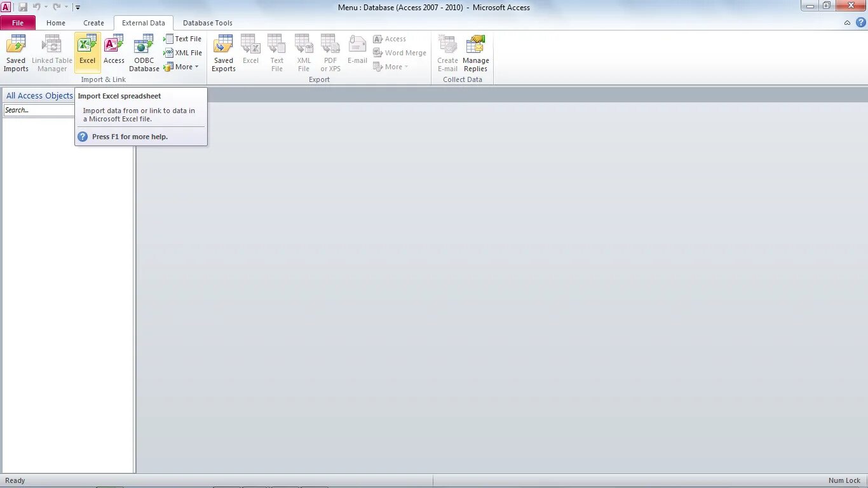Switch to the Create tab
Screen dimensions: 868x488
tap(93, 23)
